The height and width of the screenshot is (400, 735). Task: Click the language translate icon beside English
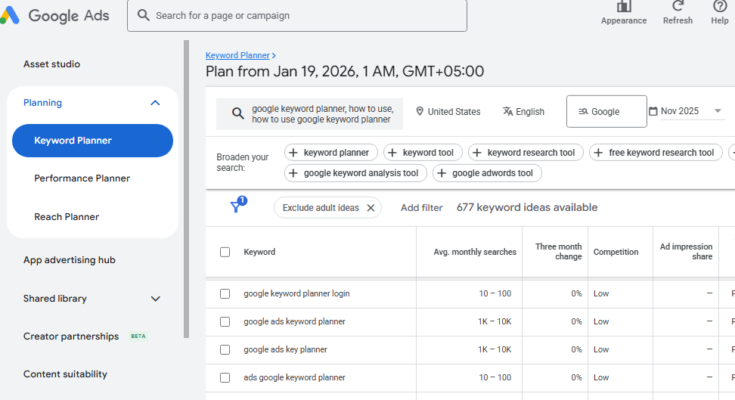point(508,111)
